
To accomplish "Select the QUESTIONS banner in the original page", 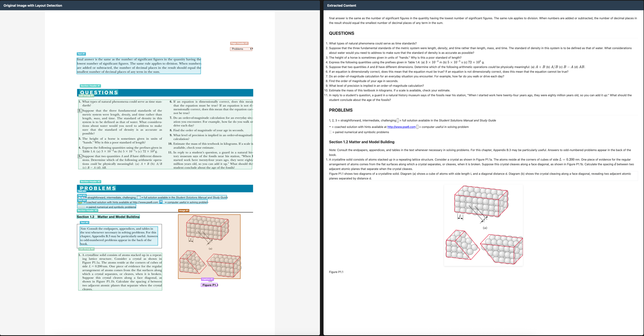I will [165, 93].
